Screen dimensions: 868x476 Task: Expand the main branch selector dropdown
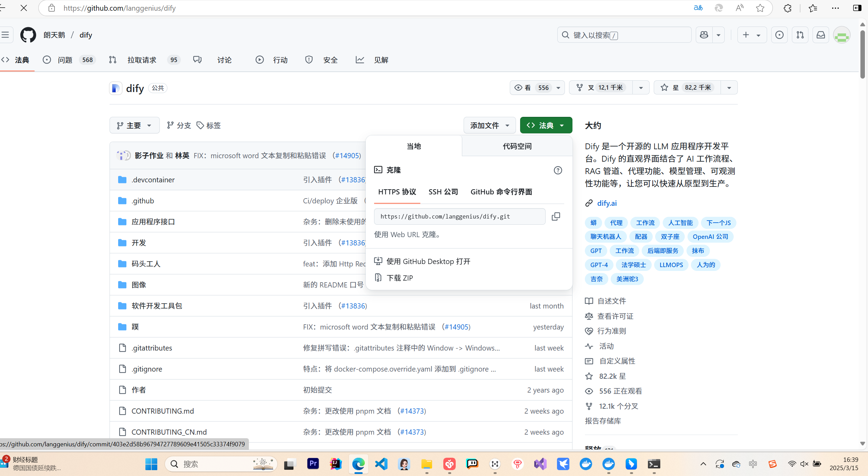coord(134,125)
